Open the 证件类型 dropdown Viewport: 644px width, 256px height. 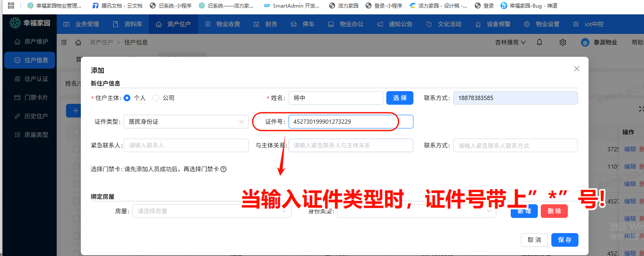click(186, 122)
